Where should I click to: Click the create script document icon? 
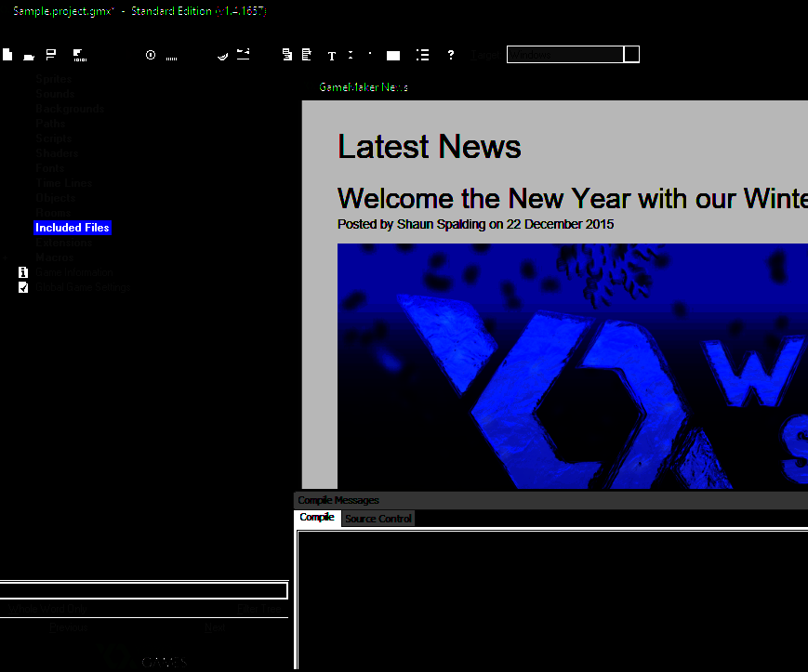[287, 55]
